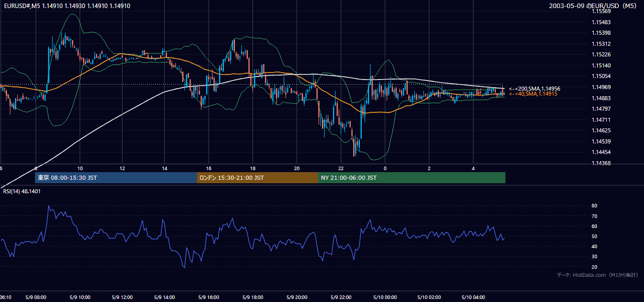Click the 1.15140 price axis label

coord(601,65)
